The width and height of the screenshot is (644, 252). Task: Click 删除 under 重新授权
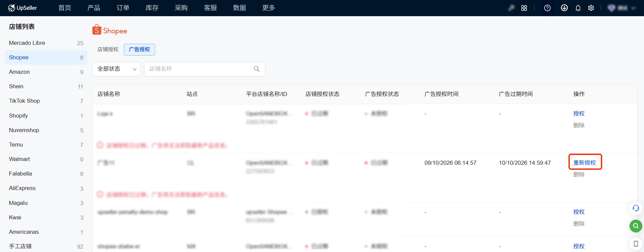(x=579, y=175)
